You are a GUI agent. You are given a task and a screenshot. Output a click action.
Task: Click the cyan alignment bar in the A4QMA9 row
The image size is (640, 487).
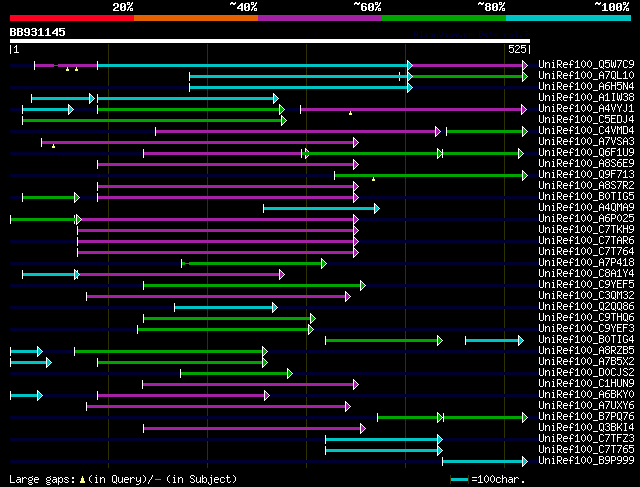[321, 209]
